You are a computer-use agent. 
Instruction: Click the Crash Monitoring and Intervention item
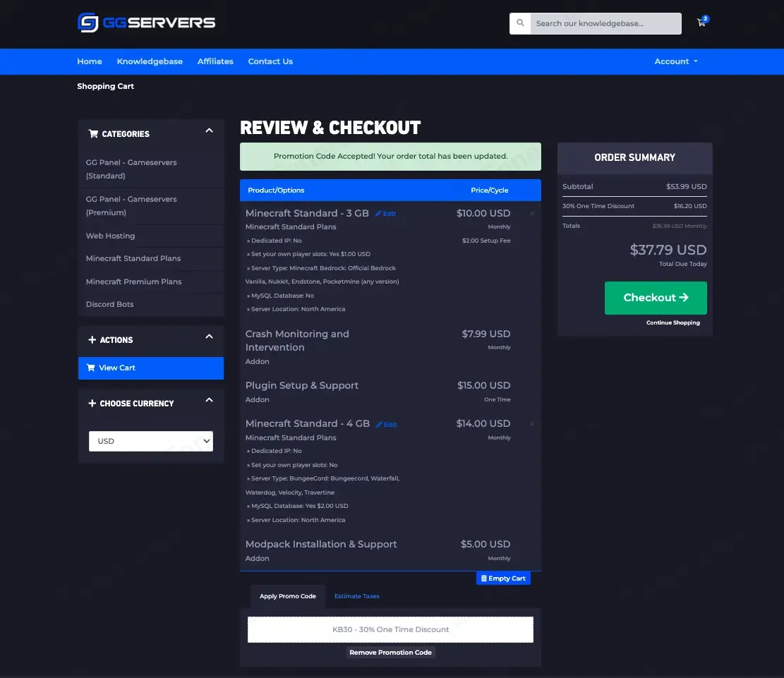[x=297, y=341]
